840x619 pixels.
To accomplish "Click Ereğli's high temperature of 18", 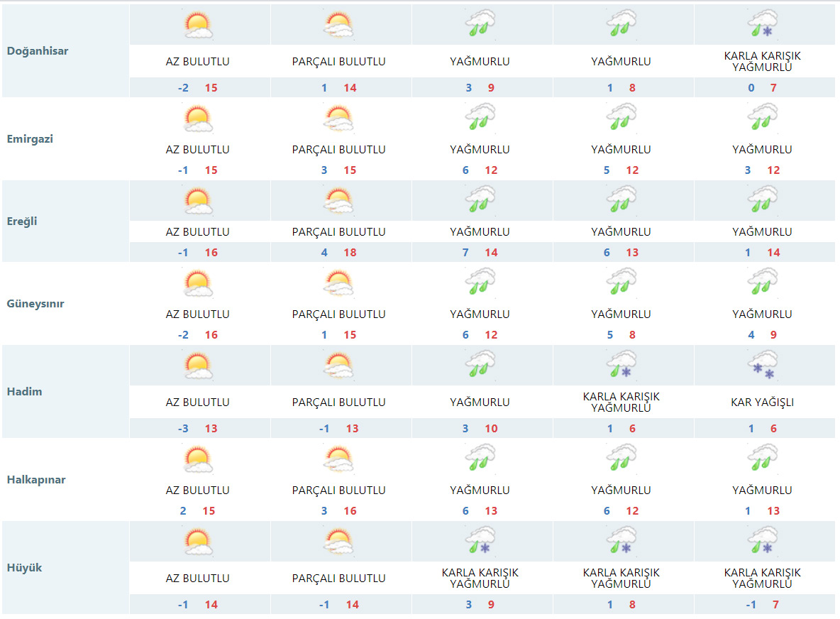I will pos(350,253).
